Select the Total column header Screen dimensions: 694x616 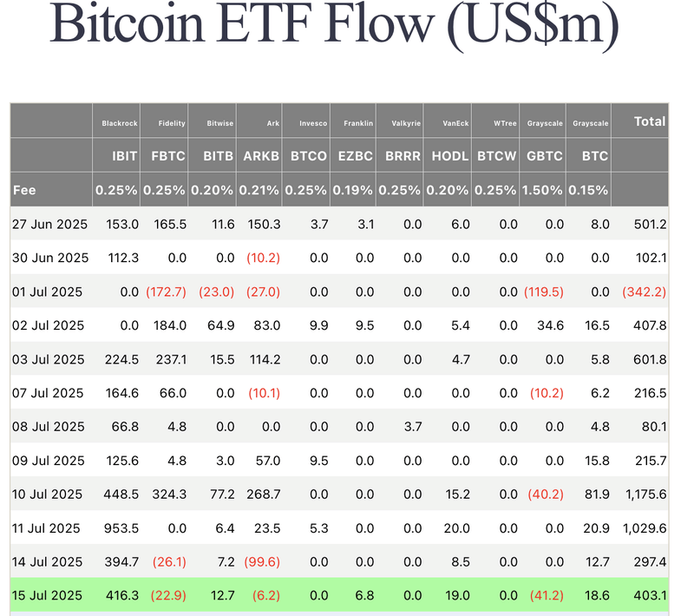tap(649, 121)
